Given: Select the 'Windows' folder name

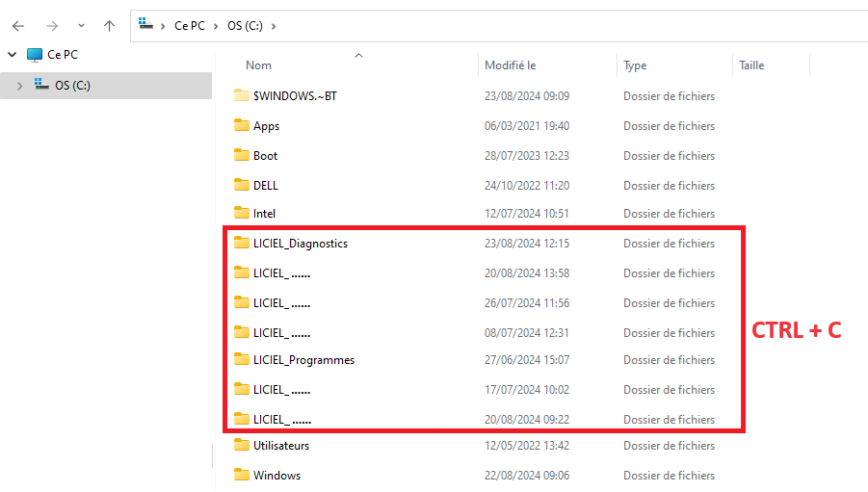Looking at the screenshot, I should point(276,476).
